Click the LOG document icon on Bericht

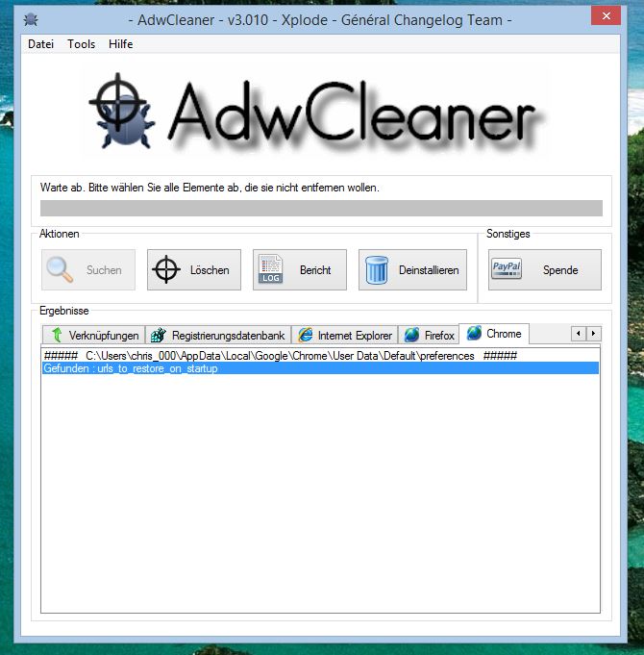coord(270,269)
